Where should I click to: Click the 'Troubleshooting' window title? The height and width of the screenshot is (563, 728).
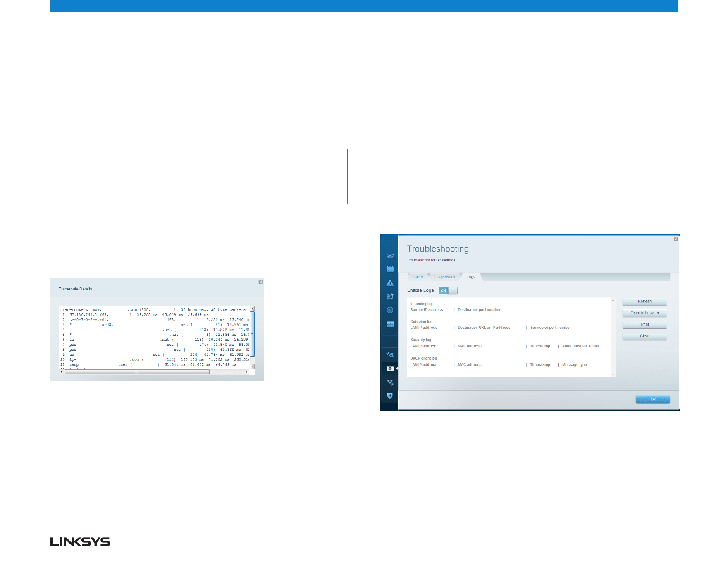click(438, 249)
